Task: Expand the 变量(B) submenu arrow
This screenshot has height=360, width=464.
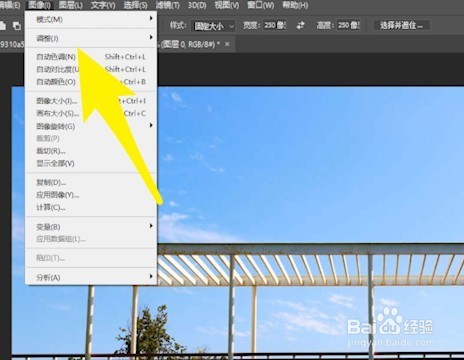Action: click(151, 226)
